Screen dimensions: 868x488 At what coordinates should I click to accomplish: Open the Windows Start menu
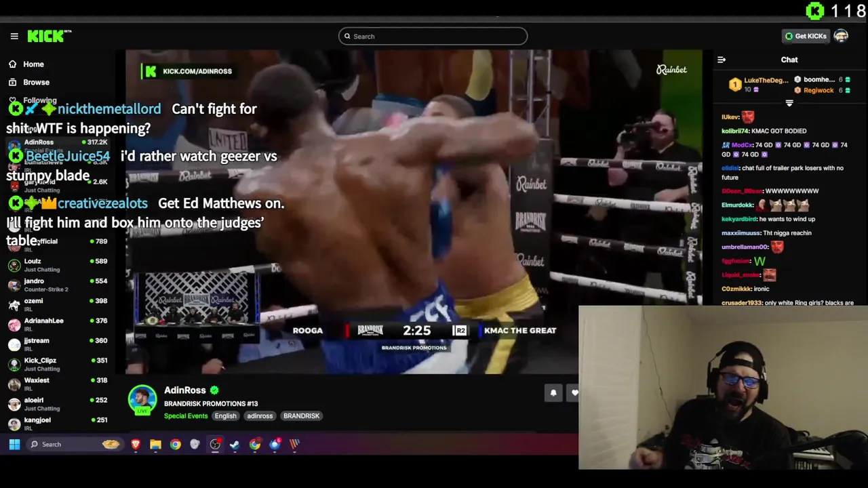point(14,445)
